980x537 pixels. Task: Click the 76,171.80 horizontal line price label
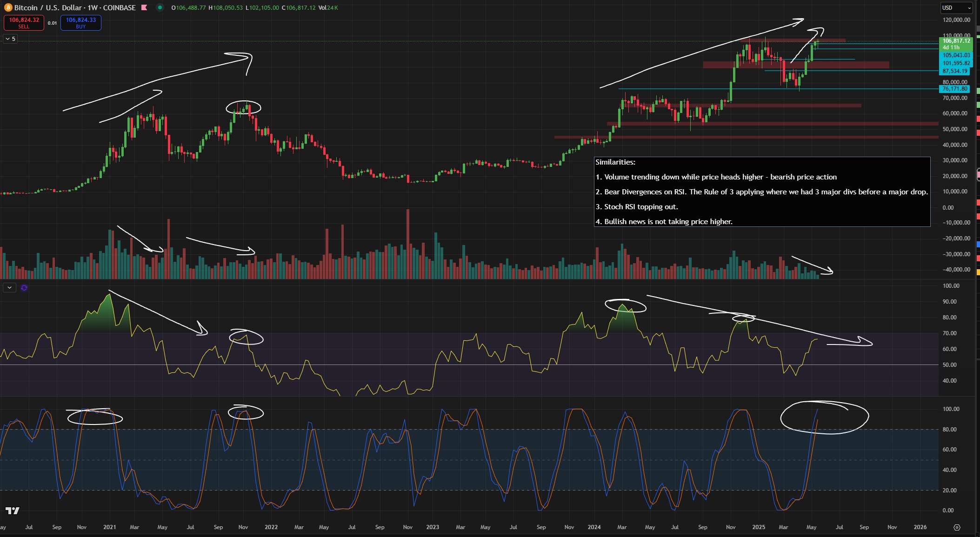954,89
